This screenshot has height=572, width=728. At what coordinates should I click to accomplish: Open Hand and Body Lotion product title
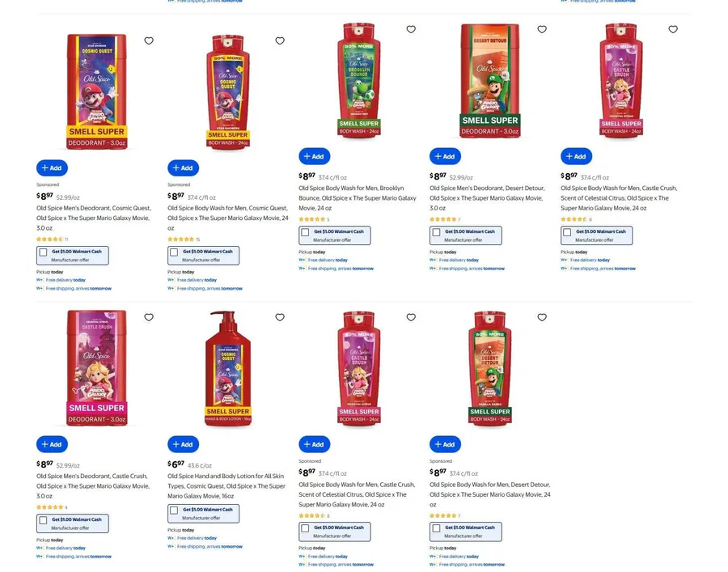[x=226, y=486]
